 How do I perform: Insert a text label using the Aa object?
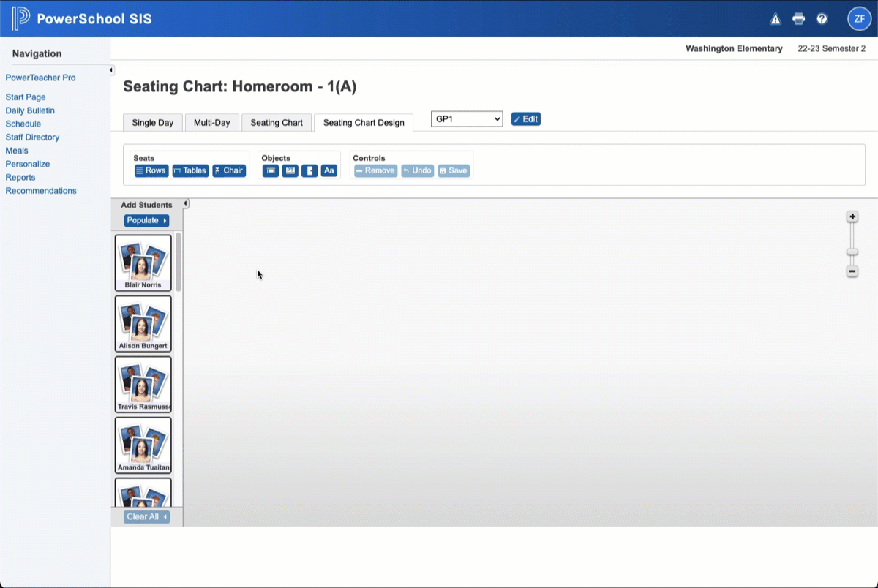point(329,170)
